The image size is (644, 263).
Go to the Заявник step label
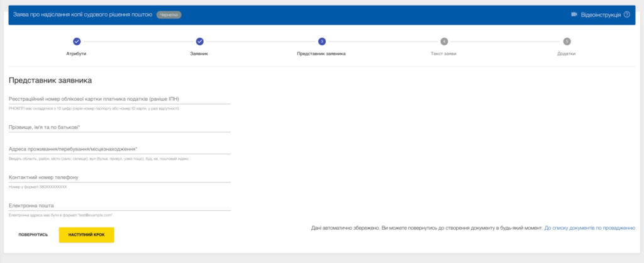pyautogui.click(x=199, y=54)
